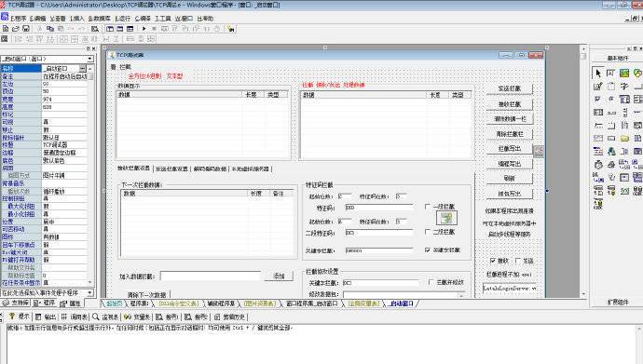Screen dimensions: 643x364
Task: Toggle the 关键字拦截 checkbox
Action: click(428, 249)
